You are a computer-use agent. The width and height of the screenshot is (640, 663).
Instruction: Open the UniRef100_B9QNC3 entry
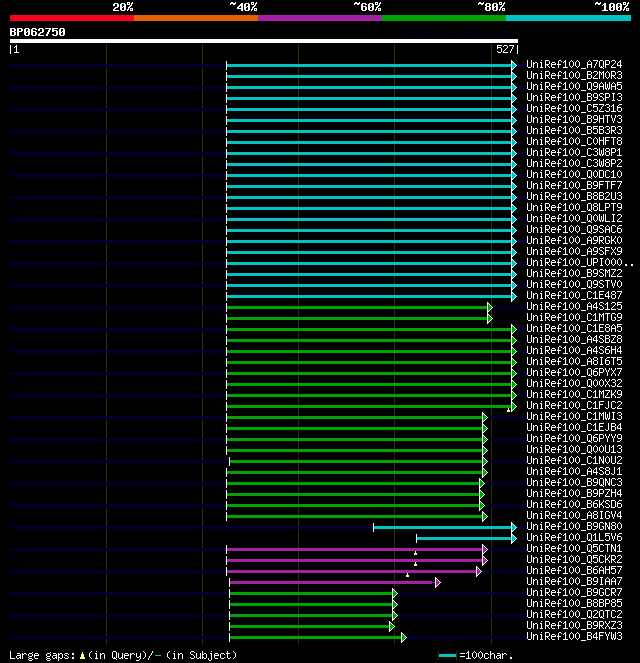(574, 482)
